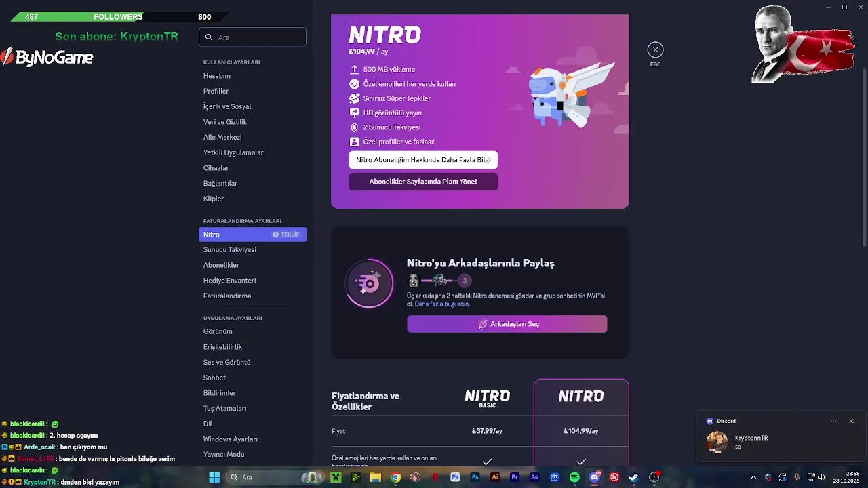Image resolution: width=868 pixels, height=488 pixels.
Task: Open Adobe Illustrator from the taskbar
Action: pos(495,477)
